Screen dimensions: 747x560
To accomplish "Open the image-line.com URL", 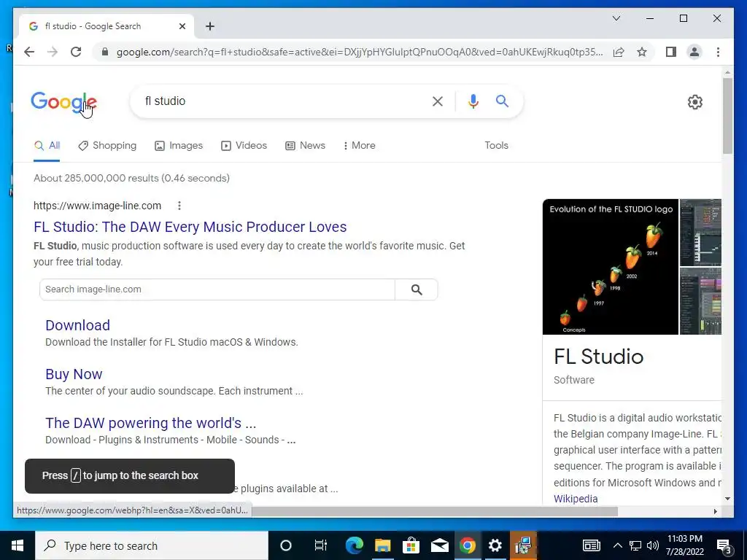I will pyautogui.click(x=97, y=206).
